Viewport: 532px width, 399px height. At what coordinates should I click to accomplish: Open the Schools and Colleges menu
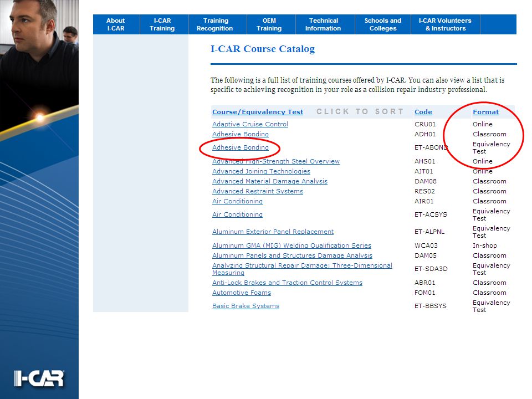[383, 24]
